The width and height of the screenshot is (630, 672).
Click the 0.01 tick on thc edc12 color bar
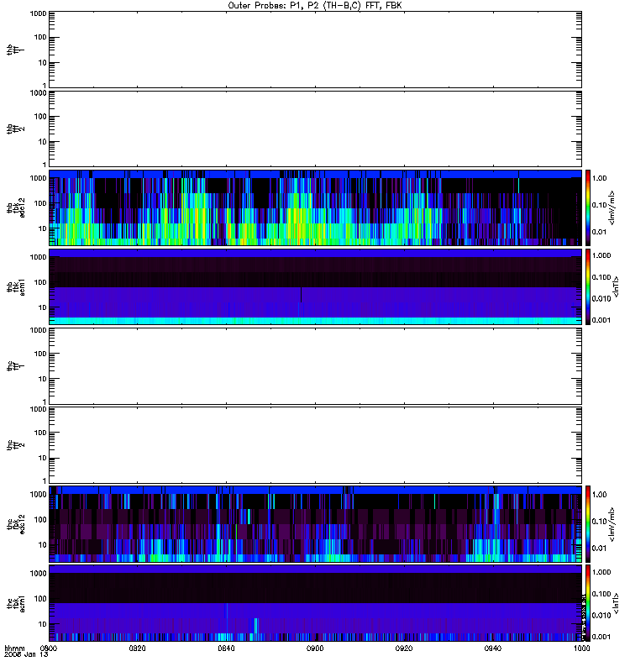599,549
